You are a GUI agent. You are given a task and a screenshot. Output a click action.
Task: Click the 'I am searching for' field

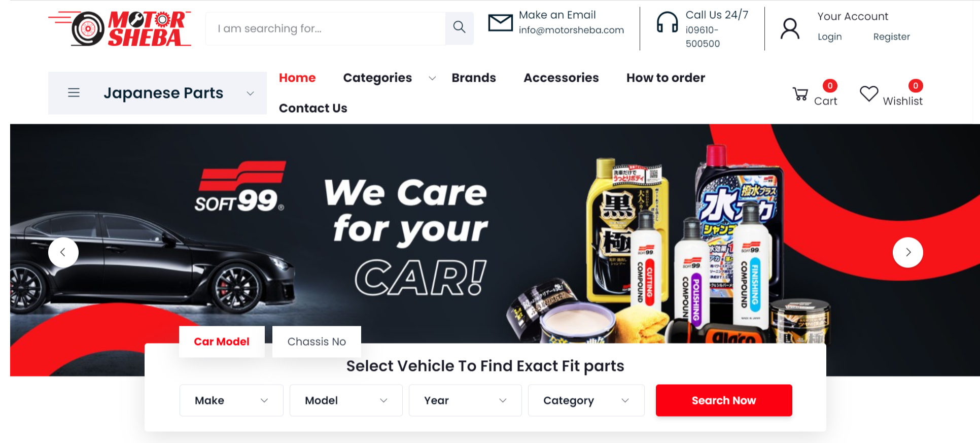pyautogui.click(x=326, y=28)
